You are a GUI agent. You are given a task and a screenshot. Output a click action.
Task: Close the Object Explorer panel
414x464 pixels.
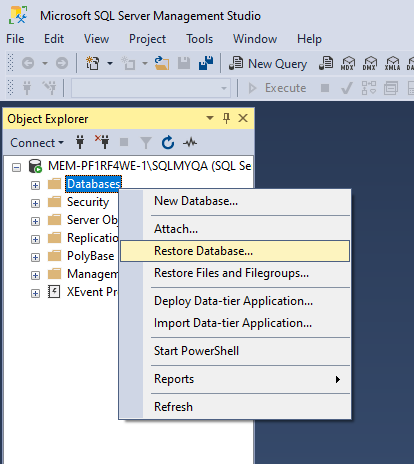pos(243,118)
